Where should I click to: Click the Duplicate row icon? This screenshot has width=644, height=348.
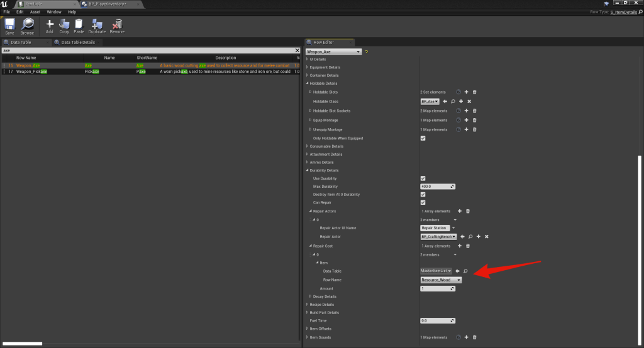(x=97, y=26)
